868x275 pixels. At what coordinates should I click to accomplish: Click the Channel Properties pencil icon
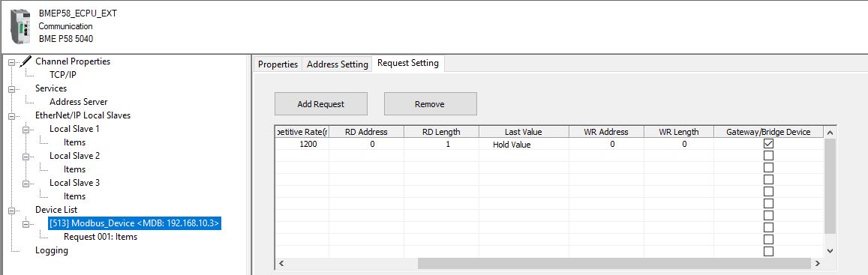tap(26, 61)
